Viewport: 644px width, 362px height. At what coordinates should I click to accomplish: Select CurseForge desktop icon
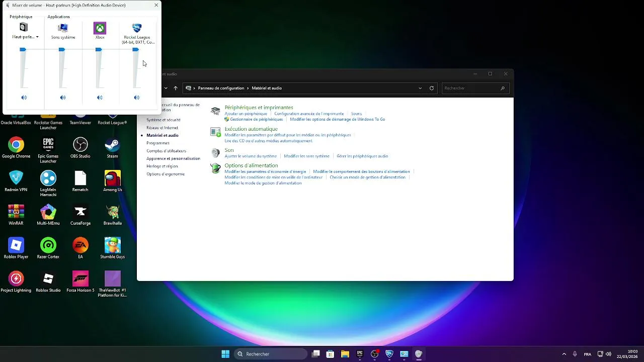click(x=80, y=215)
